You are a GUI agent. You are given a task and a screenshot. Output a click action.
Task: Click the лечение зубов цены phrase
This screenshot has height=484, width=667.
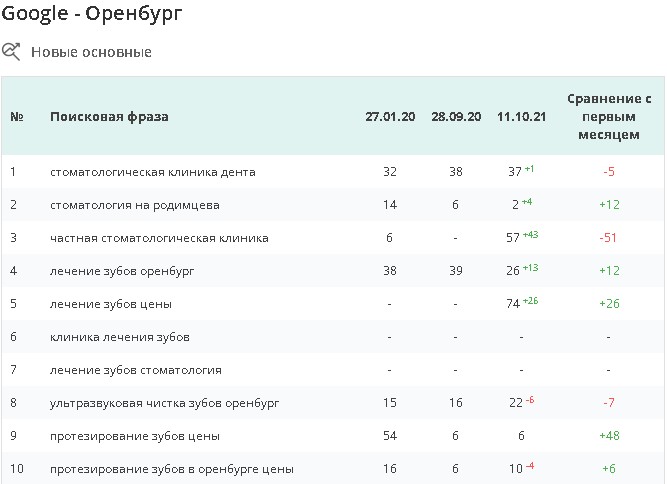pos(110,304)
